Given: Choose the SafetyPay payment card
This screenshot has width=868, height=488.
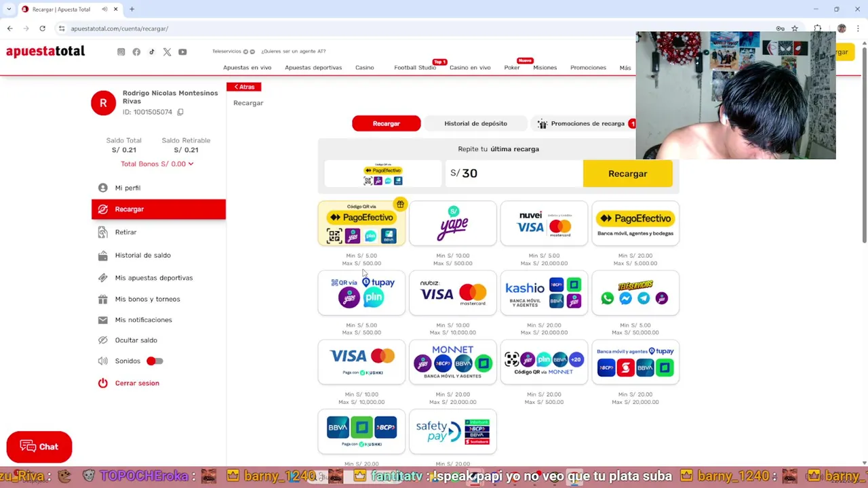Looking at the screenshot, I should (x=453, y=432).
